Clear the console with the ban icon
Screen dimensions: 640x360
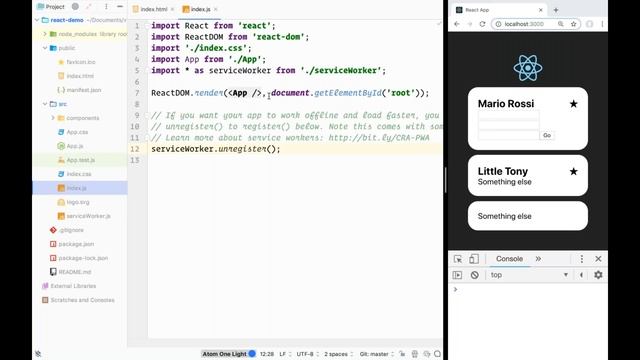(474, 275)
